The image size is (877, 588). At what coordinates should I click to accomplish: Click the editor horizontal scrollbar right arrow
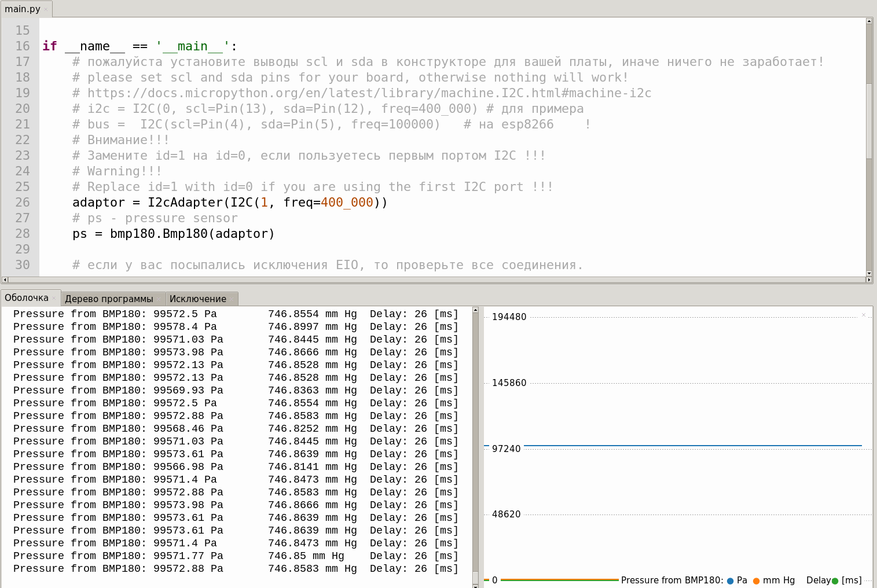(869, 280)
